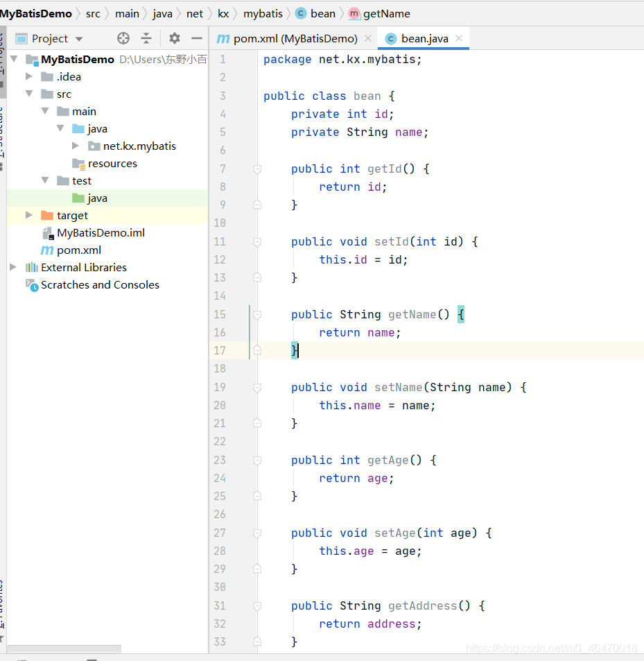Click kx breadcrumb
Image resolution: width=644 pixels, height=661 pixels.
[x=223, y=13]
